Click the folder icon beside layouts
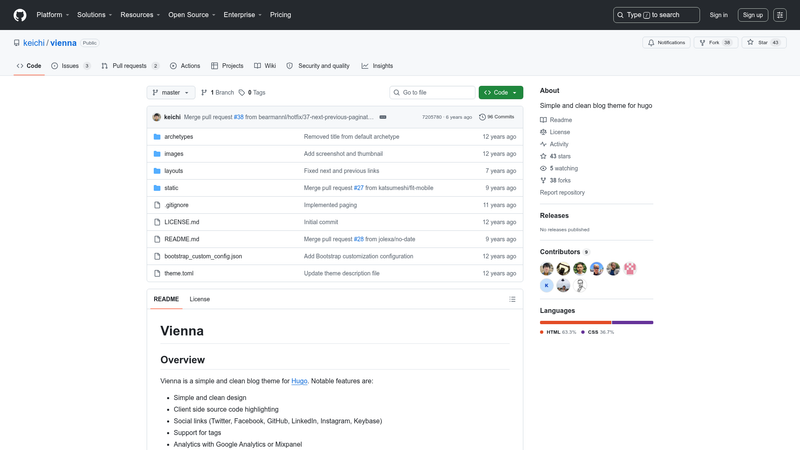Image resolution: width=800 pixels, height=450 pixels. coord(157,171)
